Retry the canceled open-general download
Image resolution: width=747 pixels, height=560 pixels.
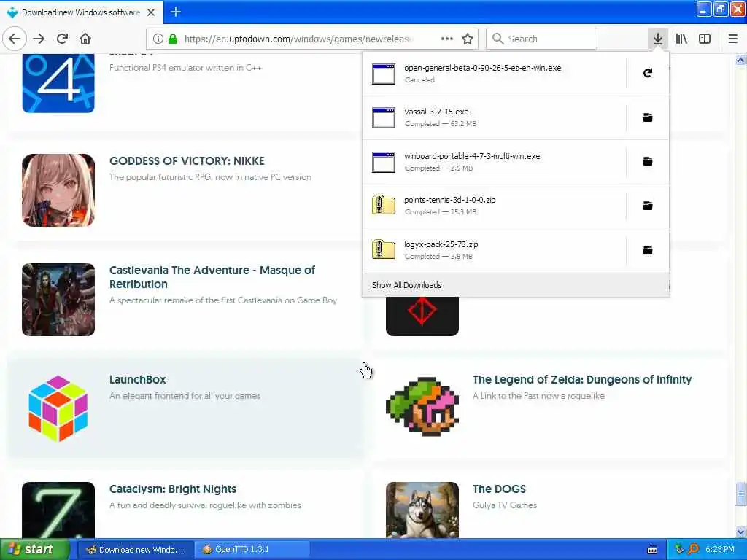tap(648, 74)
